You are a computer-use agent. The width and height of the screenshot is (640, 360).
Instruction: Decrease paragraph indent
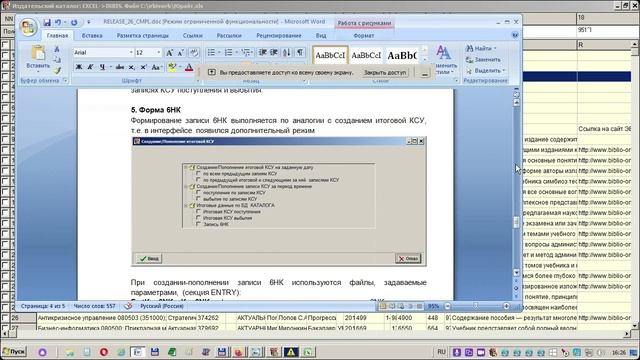click(262, 52)
